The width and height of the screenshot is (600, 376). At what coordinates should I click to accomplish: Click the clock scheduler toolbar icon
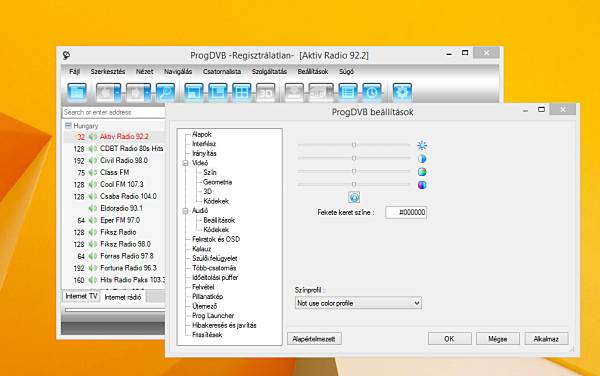372,92
